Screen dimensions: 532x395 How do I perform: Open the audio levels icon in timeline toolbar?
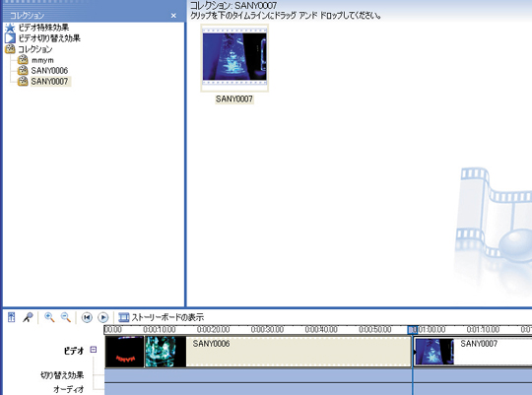point(11,317)
